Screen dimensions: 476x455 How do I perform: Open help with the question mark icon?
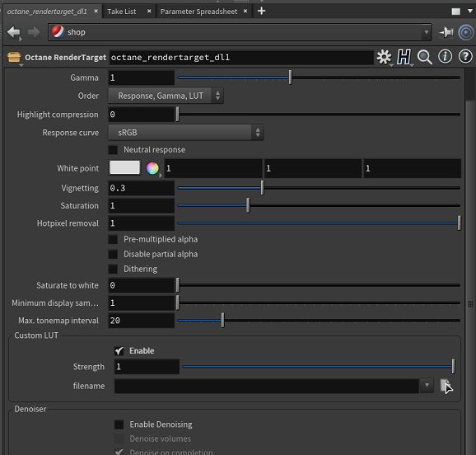tap(465, 57)
